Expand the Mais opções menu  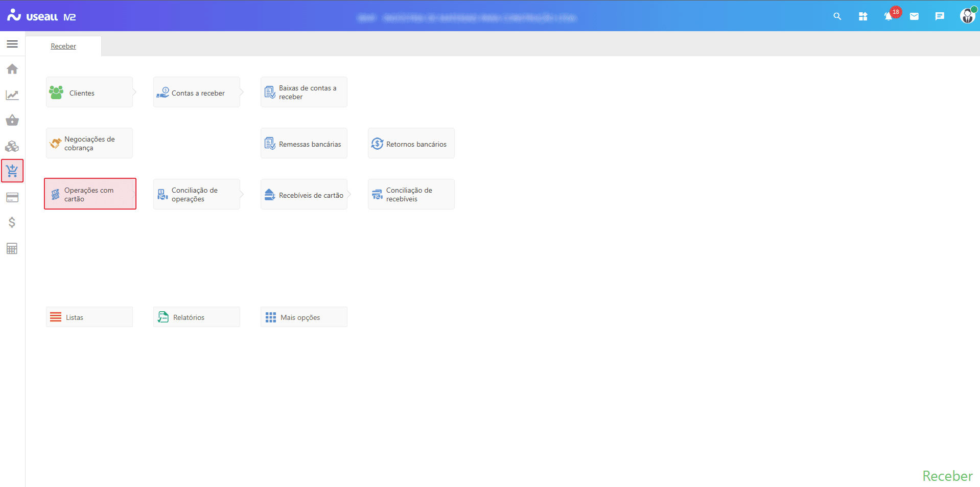[304, 317]
